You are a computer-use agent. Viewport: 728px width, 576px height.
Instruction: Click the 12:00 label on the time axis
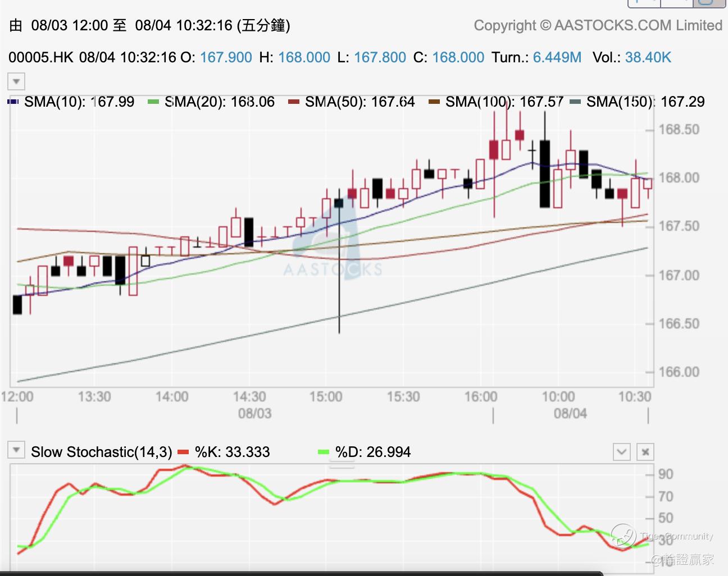(x=17, y=397)
